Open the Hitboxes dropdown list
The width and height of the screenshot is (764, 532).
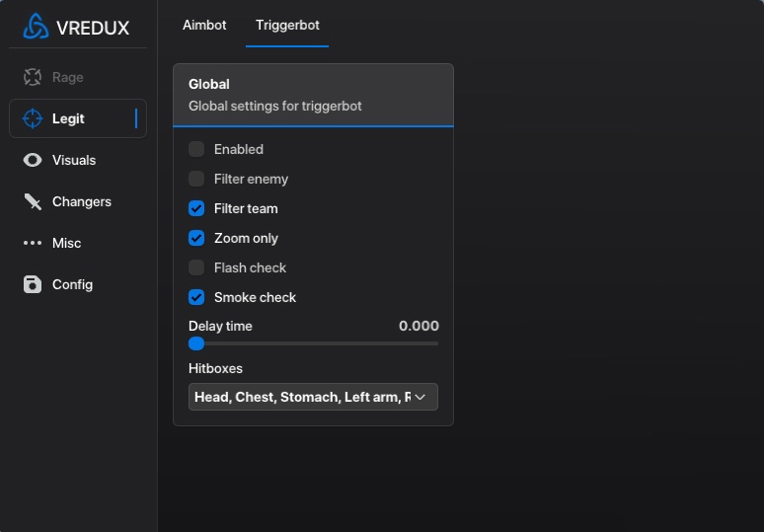point(313,397)
